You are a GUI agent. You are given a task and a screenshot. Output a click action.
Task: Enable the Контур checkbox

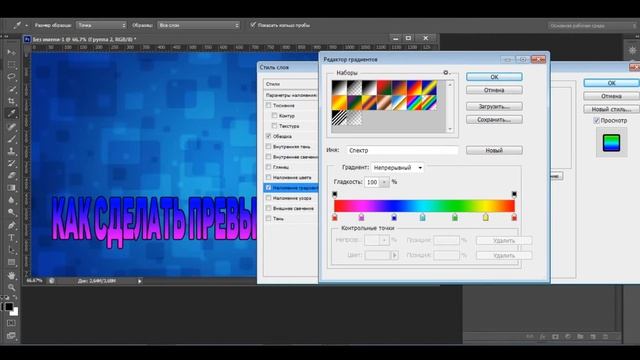(274, 116)
